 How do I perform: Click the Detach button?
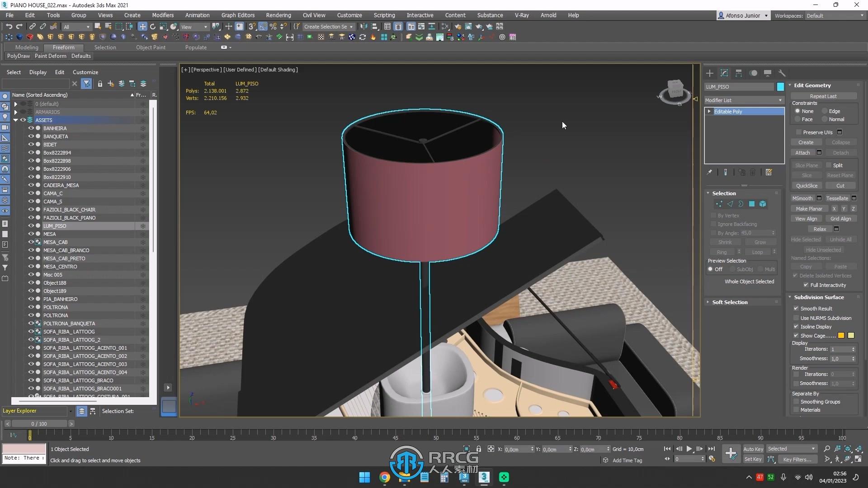point(840,153)
